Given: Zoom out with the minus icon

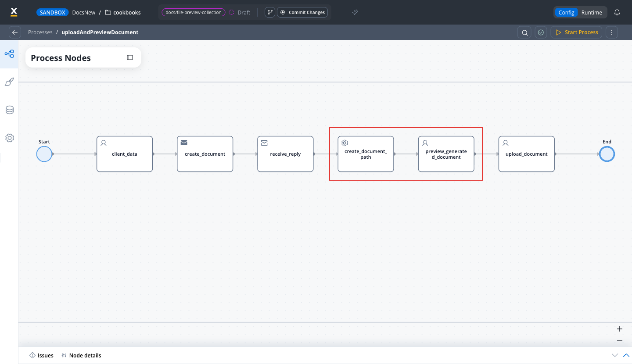Looking at the screenshot, I should click(620, 340).
